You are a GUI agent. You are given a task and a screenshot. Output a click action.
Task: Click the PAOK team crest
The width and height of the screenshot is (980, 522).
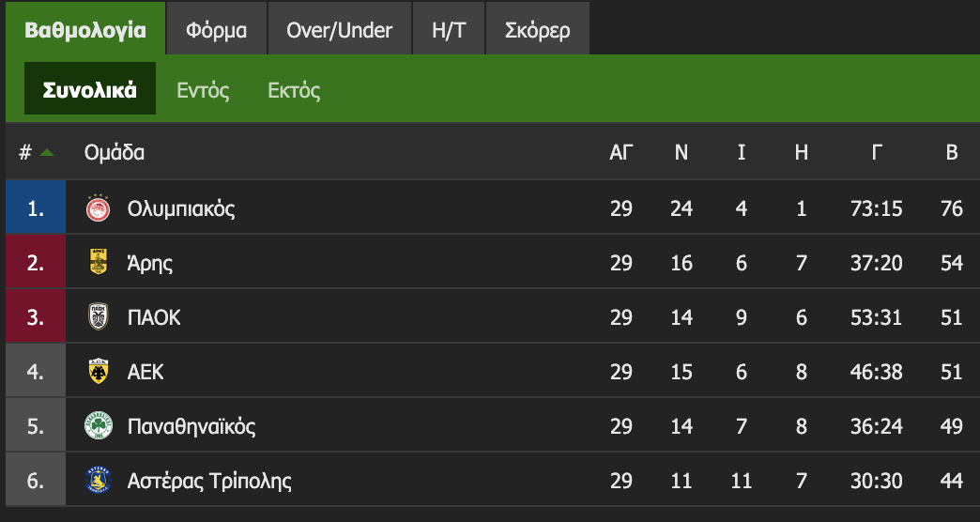98,317
